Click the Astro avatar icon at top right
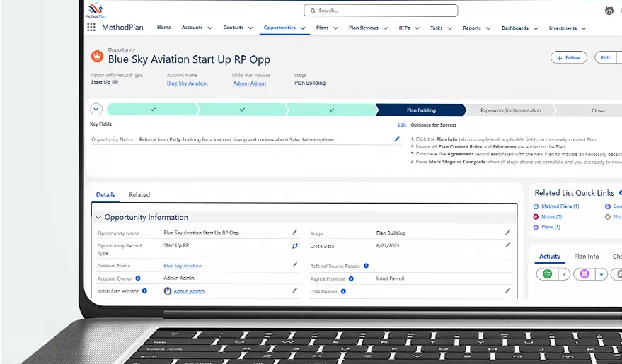This screenshot has height=364, width=622. [609, 11]
